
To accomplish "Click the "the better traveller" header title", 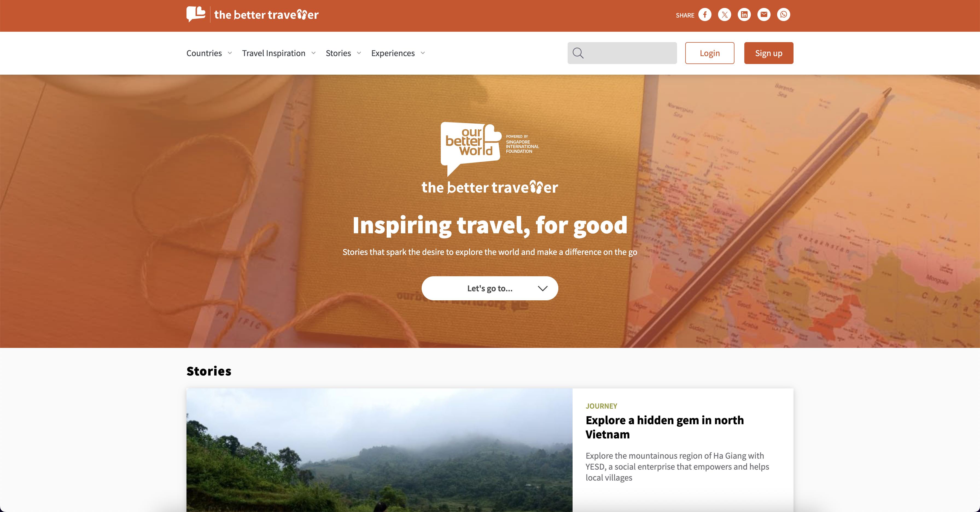I will pyautogui.click(x=266, y=15).
